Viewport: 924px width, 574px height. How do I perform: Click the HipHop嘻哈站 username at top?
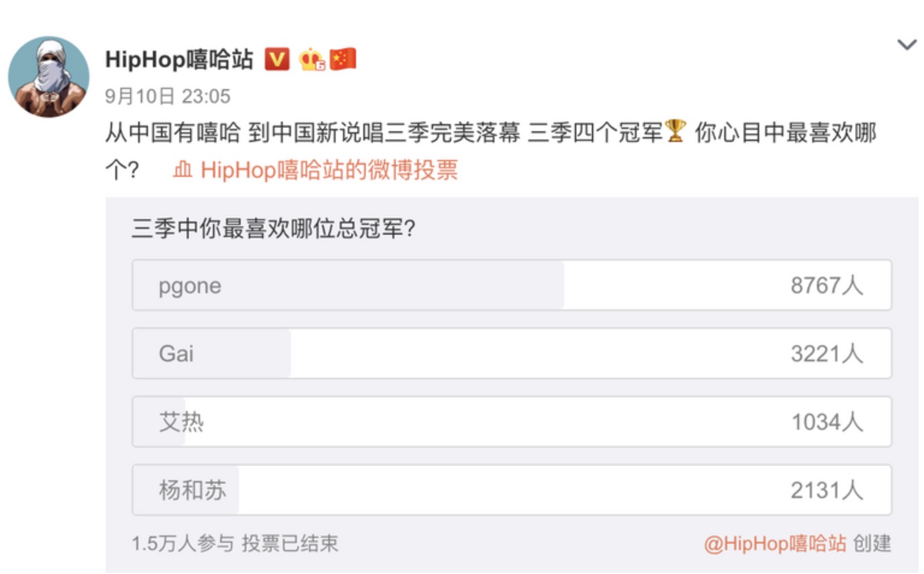(x=179, y=60)
